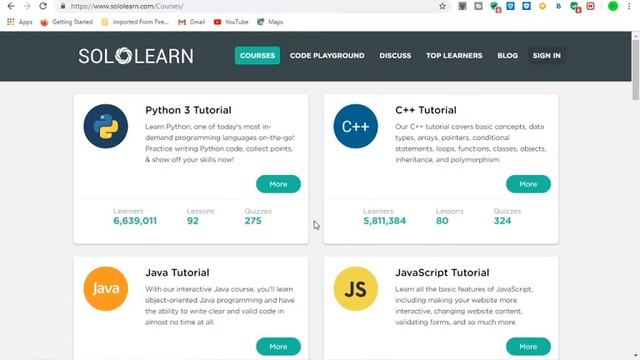This screenshot has width=640, height=360.
Task: Click the browser Back arrow
Action: 11,6
